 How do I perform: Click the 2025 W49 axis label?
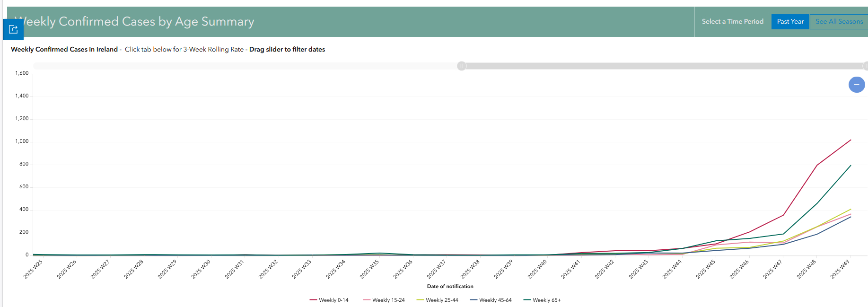[840, 269]
